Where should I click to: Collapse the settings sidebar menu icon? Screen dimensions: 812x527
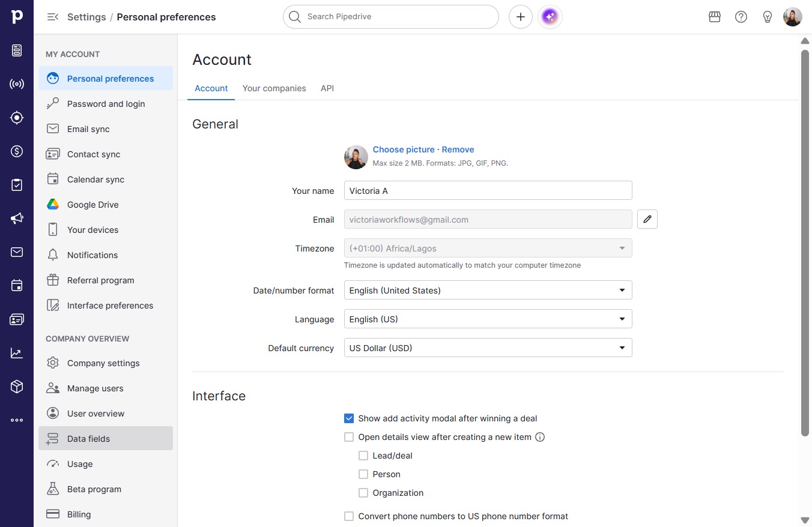[53, 17]
